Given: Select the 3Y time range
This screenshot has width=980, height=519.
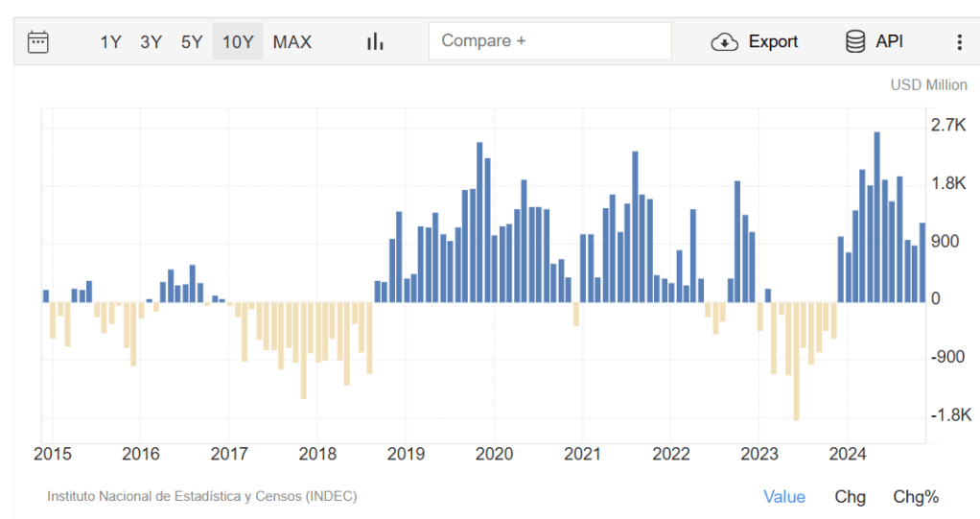Looking at the screenshot, I should tap(152, 41).
